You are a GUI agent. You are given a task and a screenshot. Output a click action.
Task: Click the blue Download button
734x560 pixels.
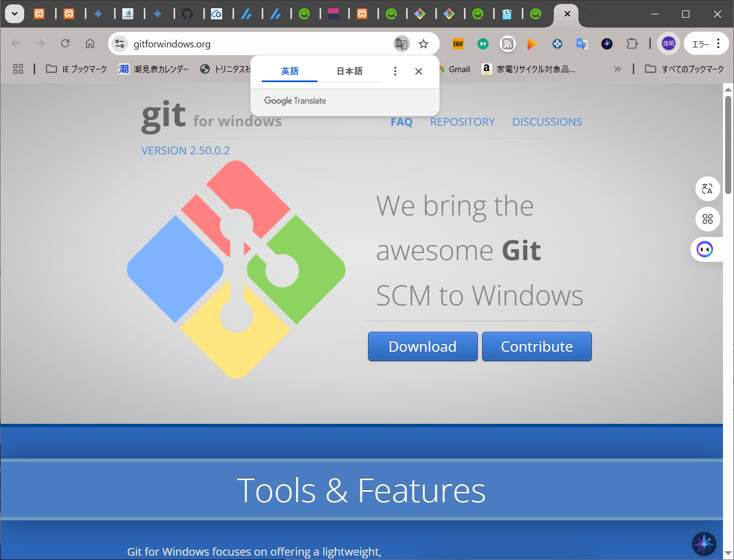[x=423, y=346]
